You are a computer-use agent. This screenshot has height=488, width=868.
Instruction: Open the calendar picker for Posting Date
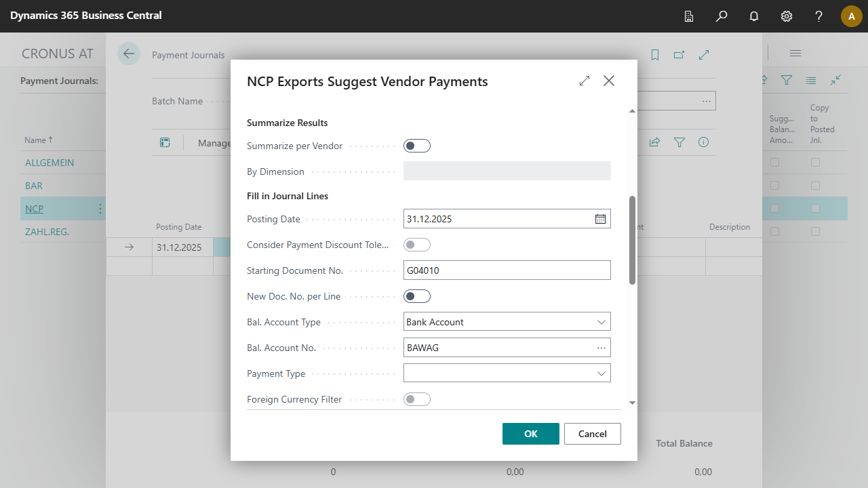pos(600,219)
